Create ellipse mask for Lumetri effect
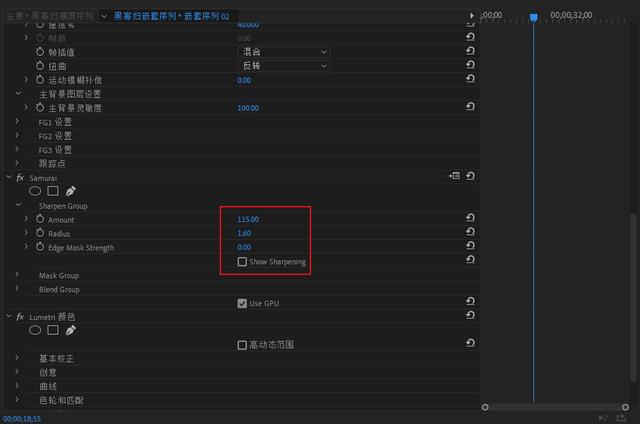 tap(35, 330)
